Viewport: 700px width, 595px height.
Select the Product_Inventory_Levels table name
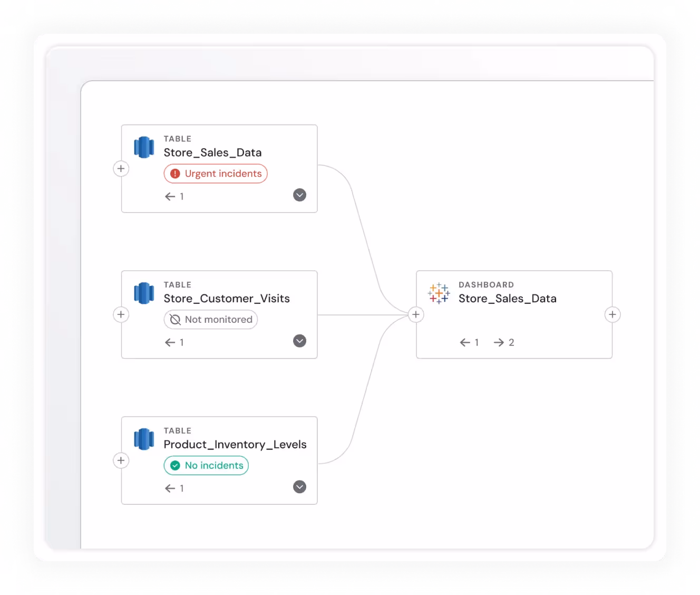click(x=235, y=445)
